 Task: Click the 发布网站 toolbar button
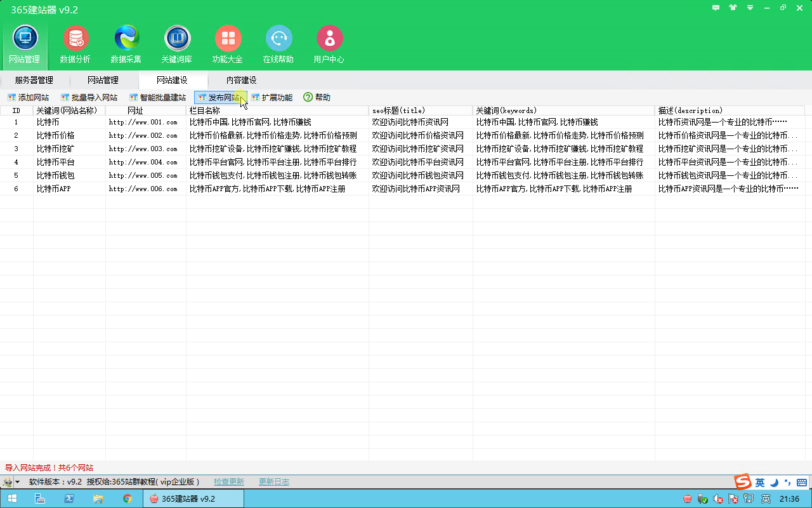[220, 97]
